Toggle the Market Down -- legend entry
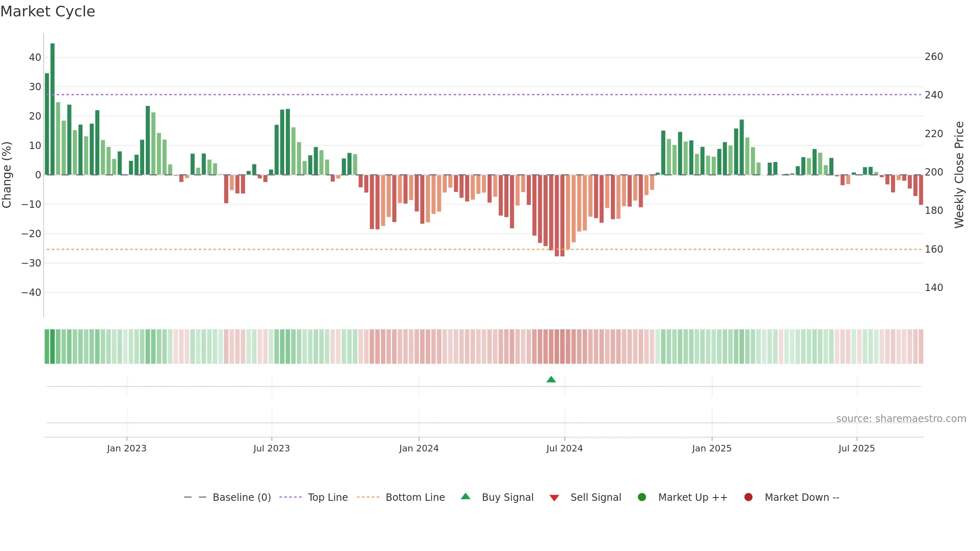This screenshot has height=551, width=980. point(792,497)
